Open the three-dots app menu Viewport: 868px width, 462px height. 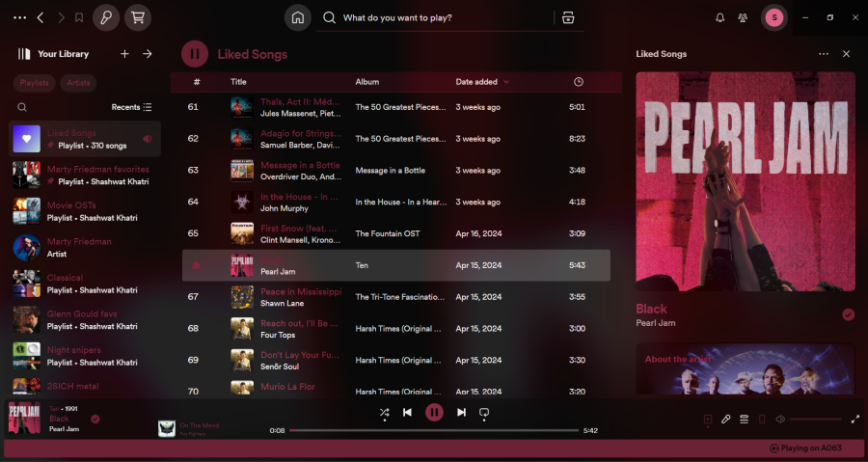(20, 17)
